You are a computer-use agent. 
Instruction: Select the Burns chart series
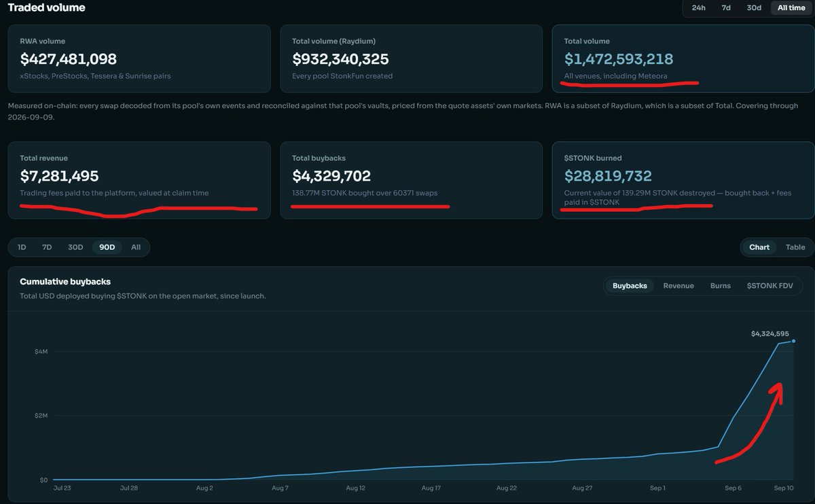pyautogui.click(x=721, y=286)
